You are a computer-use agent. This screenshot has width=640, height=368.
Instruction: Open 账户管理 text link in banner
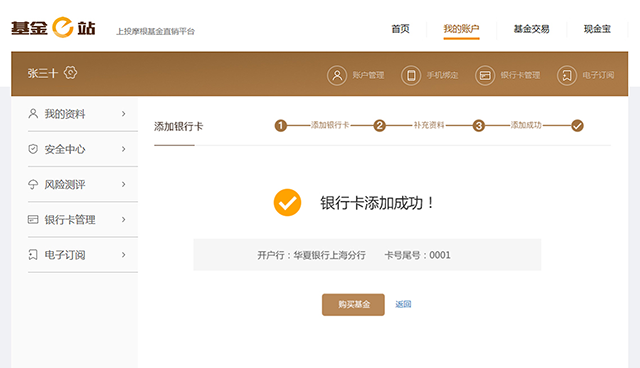tap(368, 75)
